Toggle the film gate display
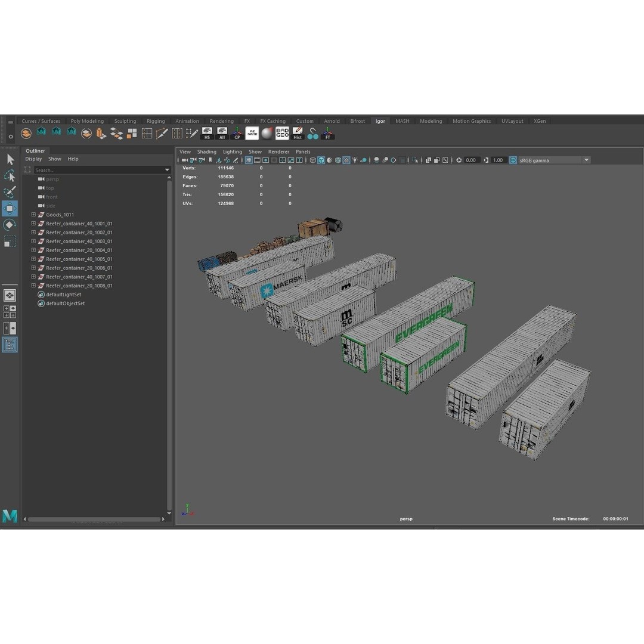Screen dimensions: 644x644 pyautogui.click(x=257, y=160)
